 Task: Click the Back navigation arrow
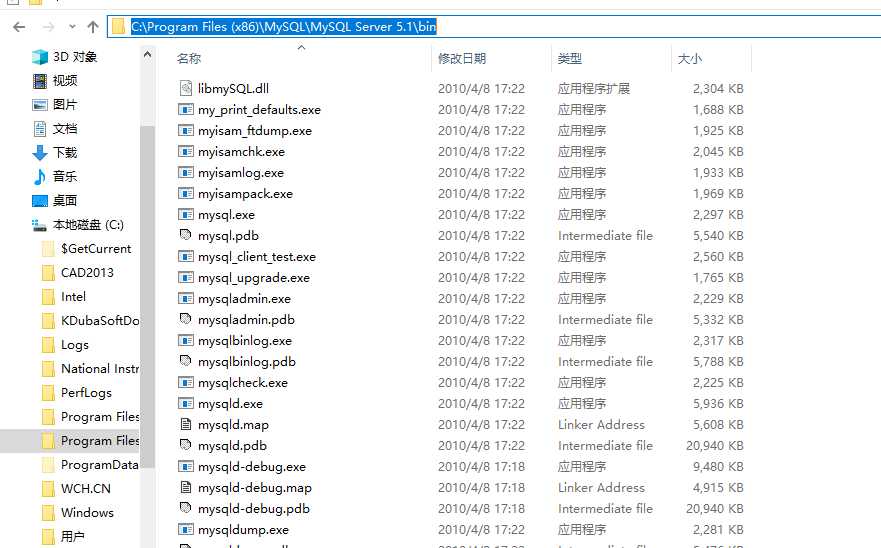19,27
